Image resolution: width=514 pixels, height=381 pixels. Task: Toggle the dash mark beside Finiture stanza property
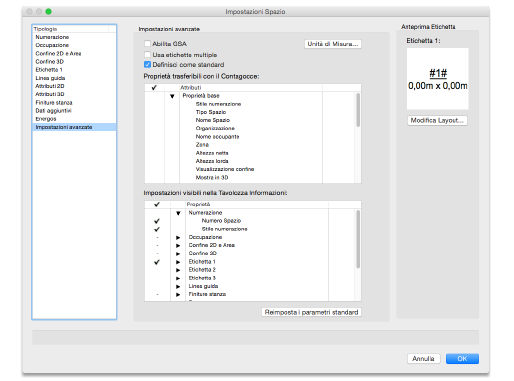[157, 294]
